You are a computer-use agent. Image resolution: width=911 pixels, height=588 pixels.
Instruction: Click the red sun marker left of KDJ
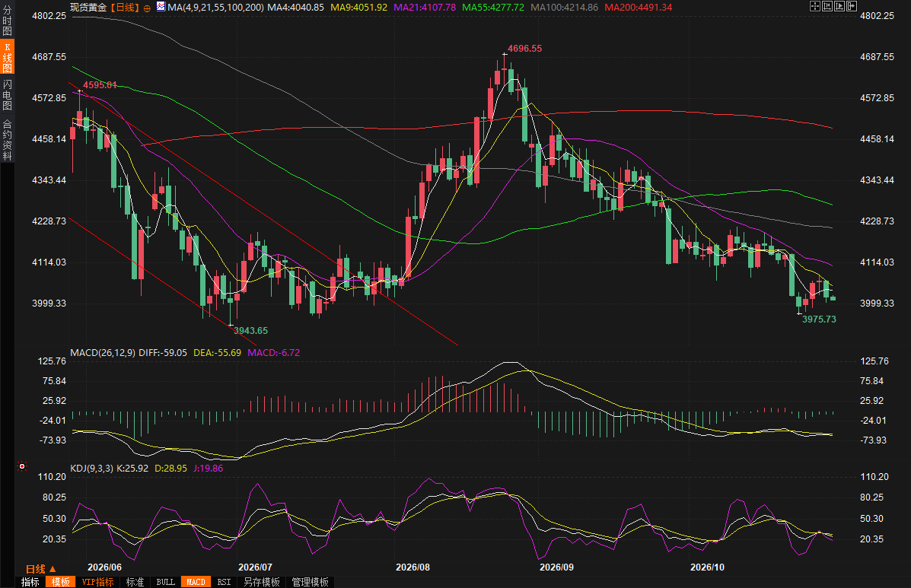click(22, 466)
